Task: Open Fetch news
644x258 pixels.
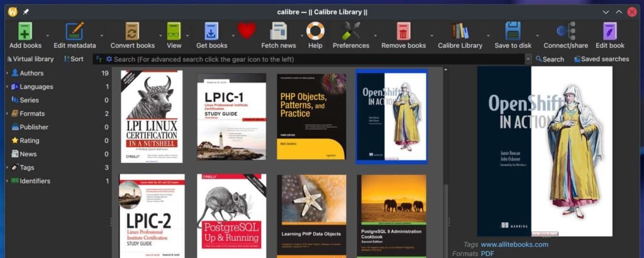Action: [279, 31]
